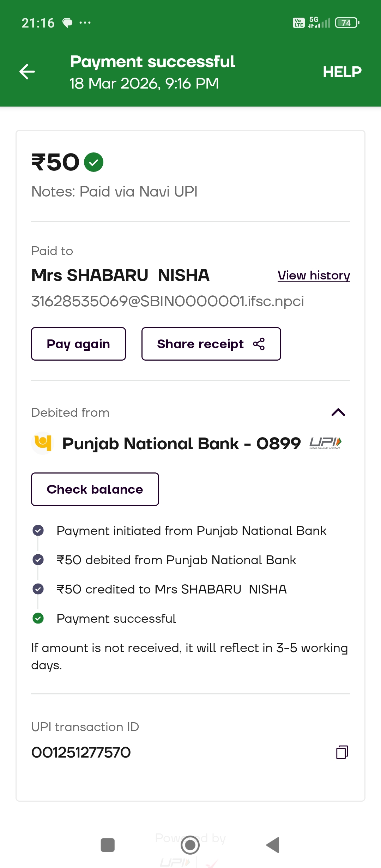Tap the Payment successful status step
381x868 pixels.
click(x=116, y=619)
